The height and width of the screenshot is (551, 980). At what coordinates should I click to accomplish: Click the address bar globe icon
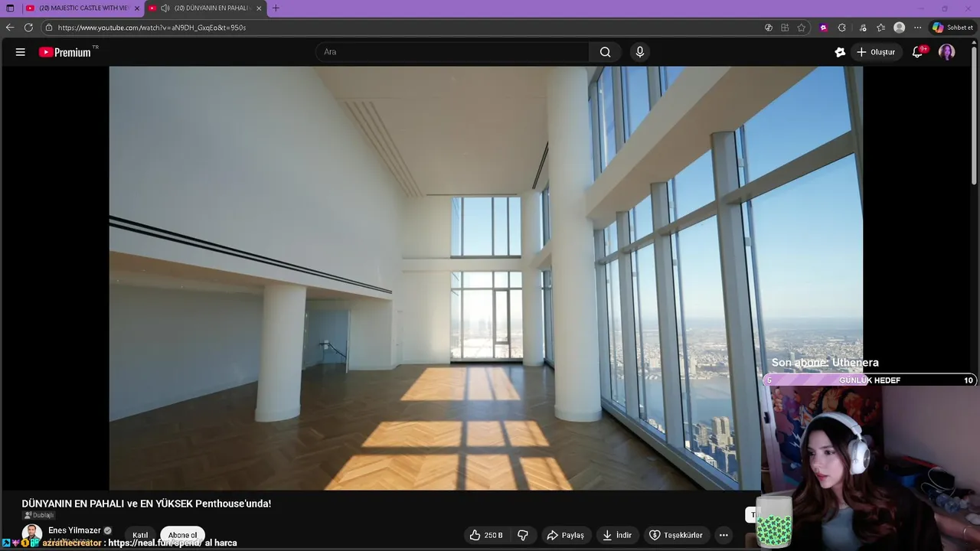769,28
